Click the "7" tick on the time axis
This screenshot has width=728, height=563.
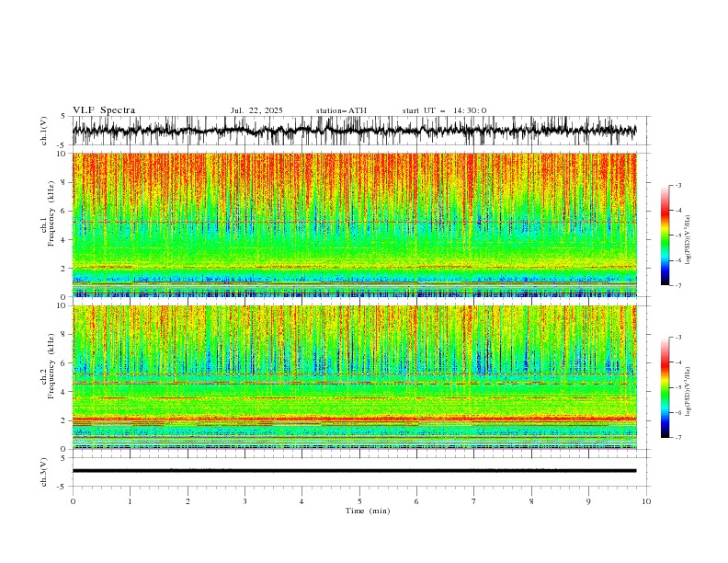pyautogui.click(x=474, y=501)
